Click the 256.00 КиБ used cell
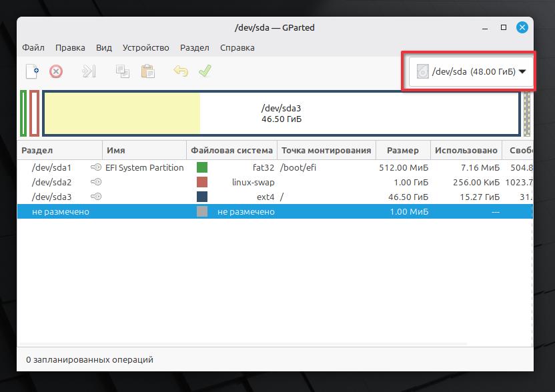Screen dimensions: 555x392 click(476, 182)
